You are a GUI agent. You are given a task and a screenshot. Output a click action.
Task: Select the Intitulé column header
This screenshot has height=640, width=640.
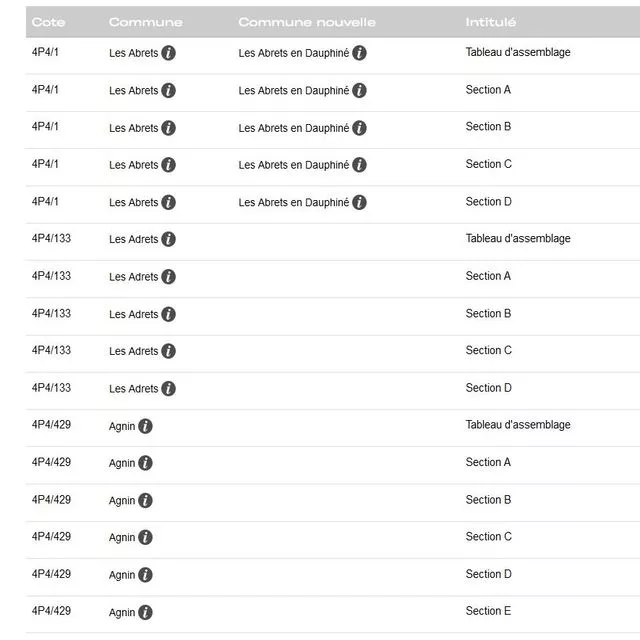(x=490, y=22)
